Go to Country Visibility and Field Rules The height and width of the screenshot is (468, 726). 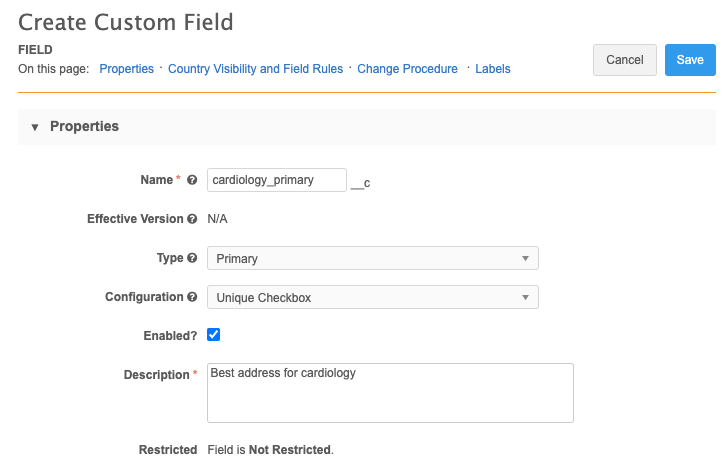[255, 69]
